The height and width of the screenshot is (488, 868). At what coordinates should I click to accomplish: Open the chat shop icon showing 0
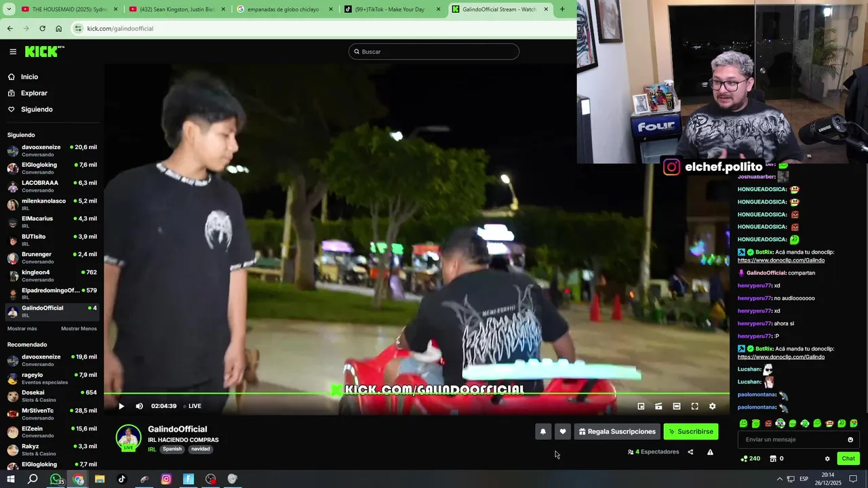(x=777, y=459)
